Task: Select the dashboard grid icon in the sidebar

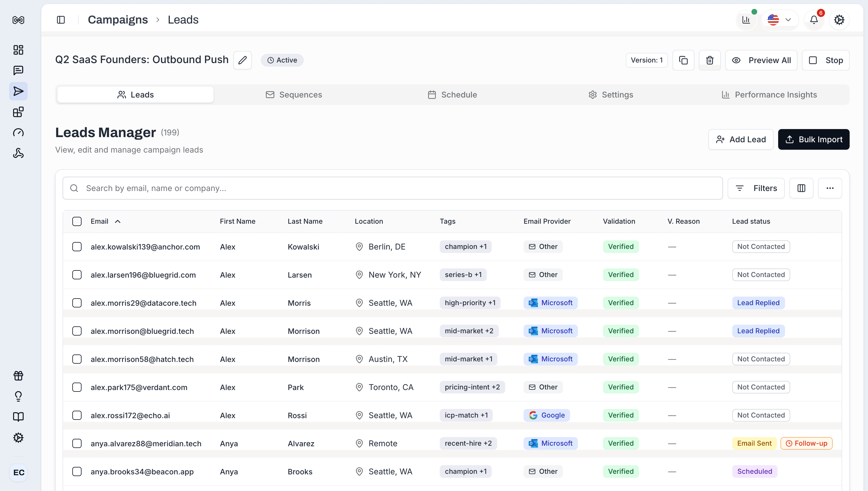Action: 18,50
